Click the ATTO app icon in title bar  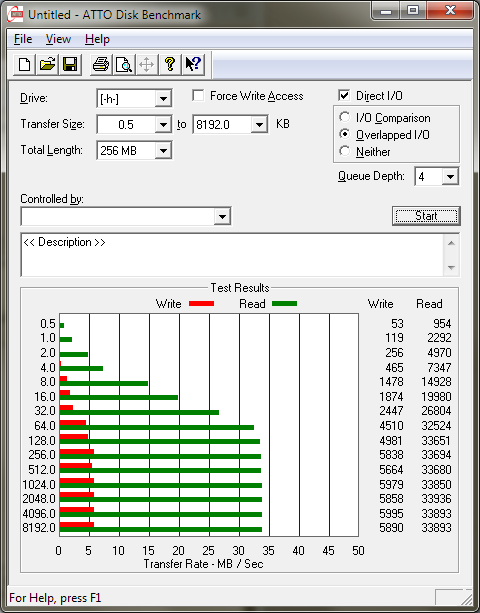click(15, 14)
